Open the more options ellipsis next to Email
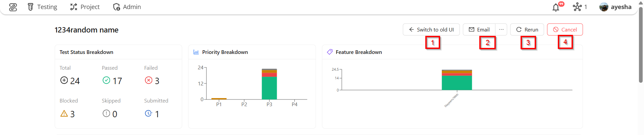The height and width of the screenshot is (135, 644). point(501,29)
